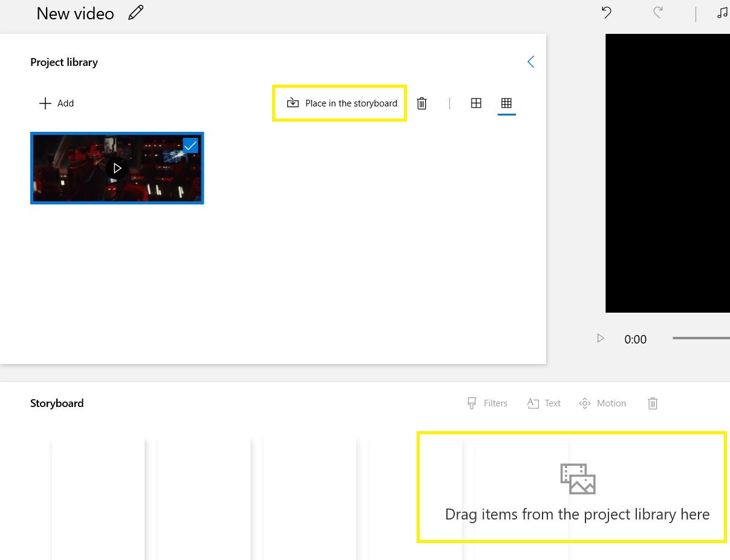Click the New video title
Viewport: 730px width, 560px height.
coord(75,13)
